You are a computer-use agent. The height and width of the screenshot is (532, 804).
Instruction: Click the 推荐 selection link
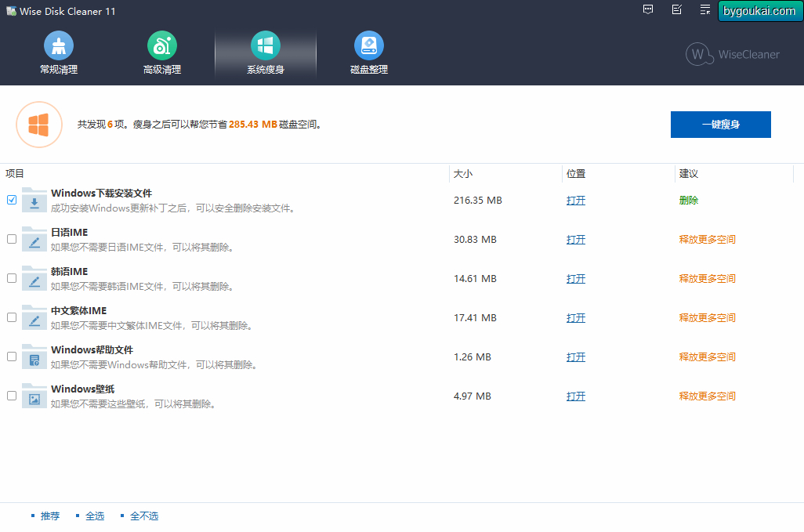click(49, 516)
